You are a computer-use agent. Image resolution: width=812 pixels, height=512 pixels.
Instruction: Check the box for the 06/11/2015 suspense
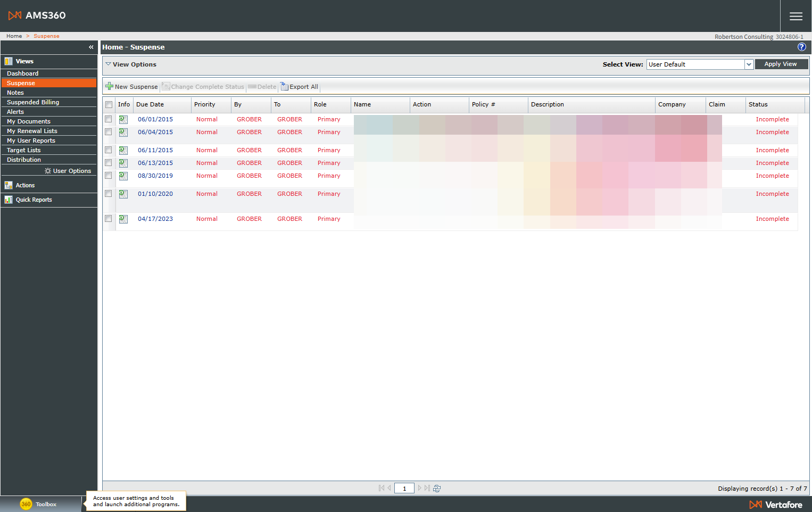coord(109,150)
